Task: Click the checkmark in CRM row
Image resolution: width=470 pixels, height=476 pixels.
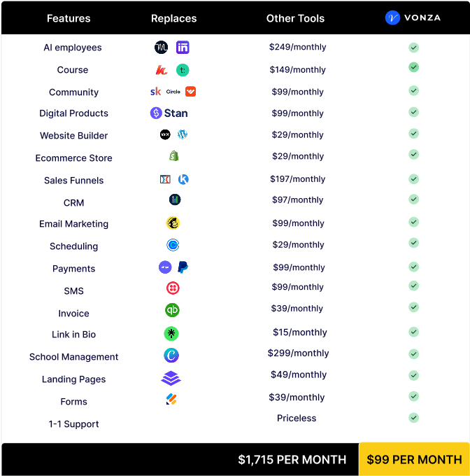Action: pos(413,199)
